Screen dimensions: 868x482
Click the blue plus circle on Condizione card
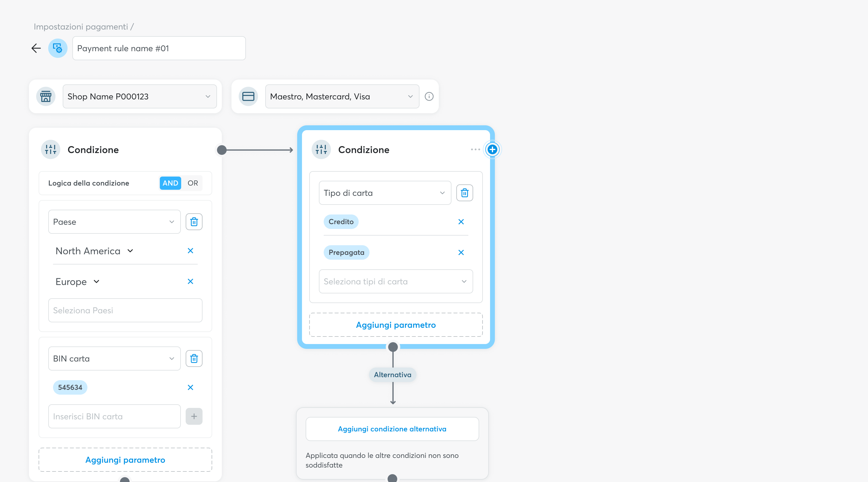point(492,149)
